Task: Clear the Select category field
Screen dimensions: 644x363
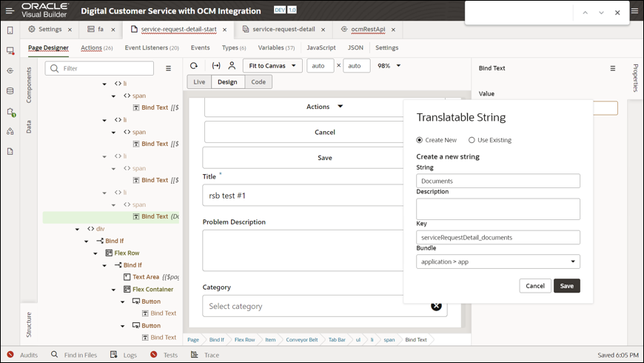Action: (x=436, y=306)
